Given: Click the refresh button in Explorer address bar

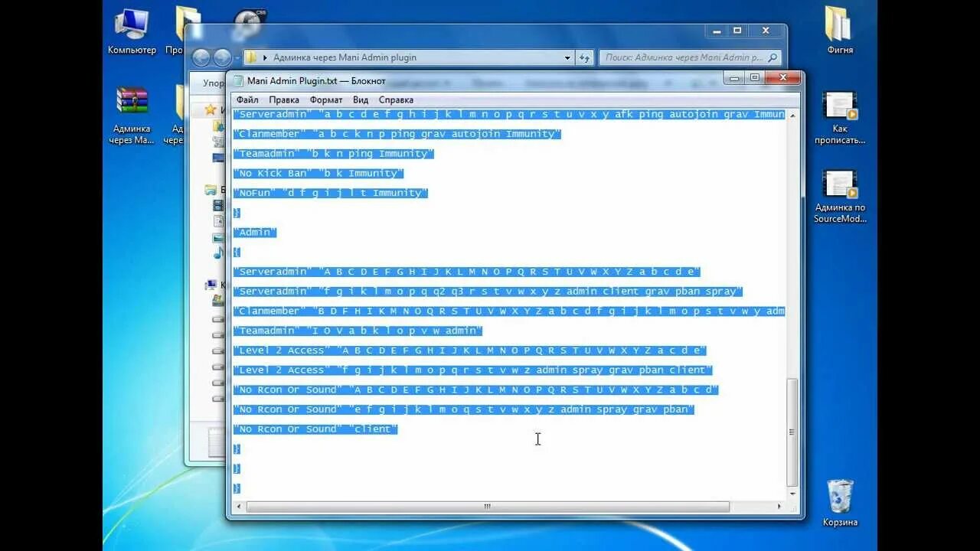Looking at the screenshot, I should click(x=585, y=57).
